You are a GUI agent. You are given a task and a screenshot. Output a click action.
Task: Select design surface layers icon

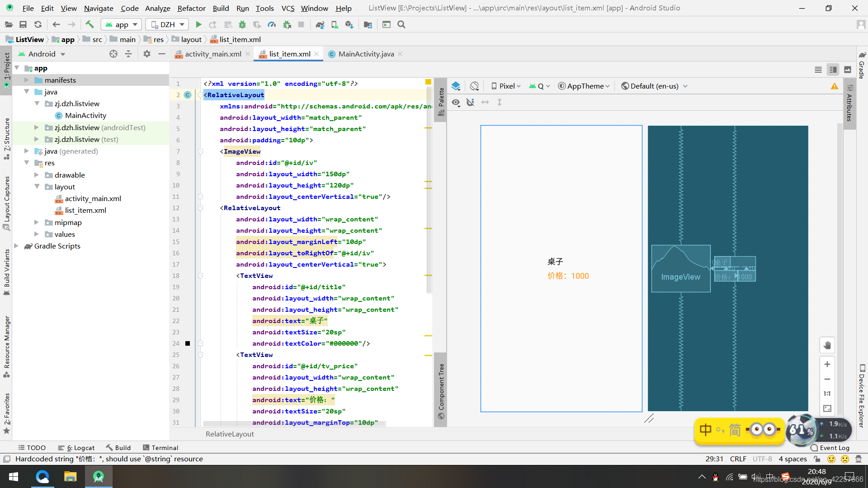tap(456, 86)
